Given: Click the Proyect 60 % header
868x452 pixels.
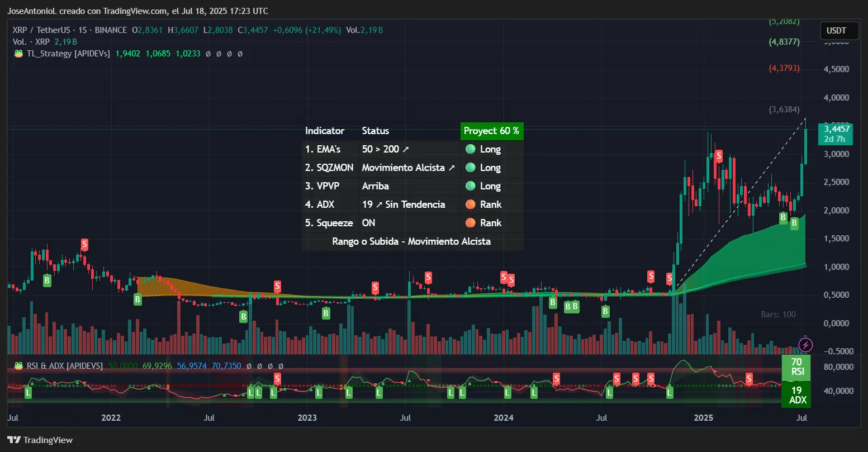Looking at the screenshot, I should [491, 131].
